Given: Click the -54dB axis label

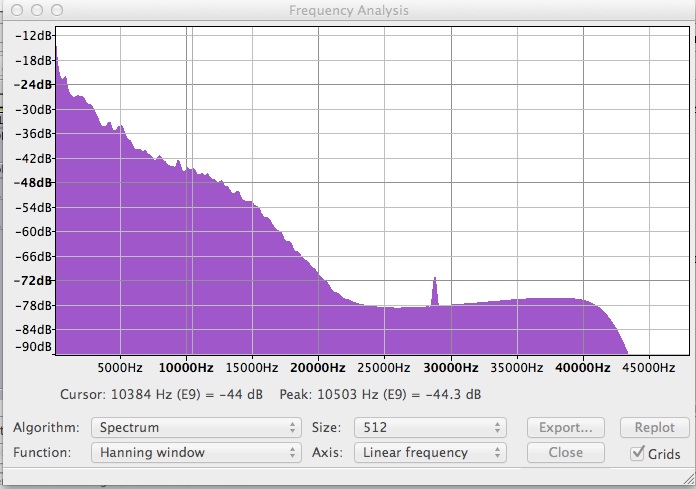Looking at the screenshot, I should 33,207.
